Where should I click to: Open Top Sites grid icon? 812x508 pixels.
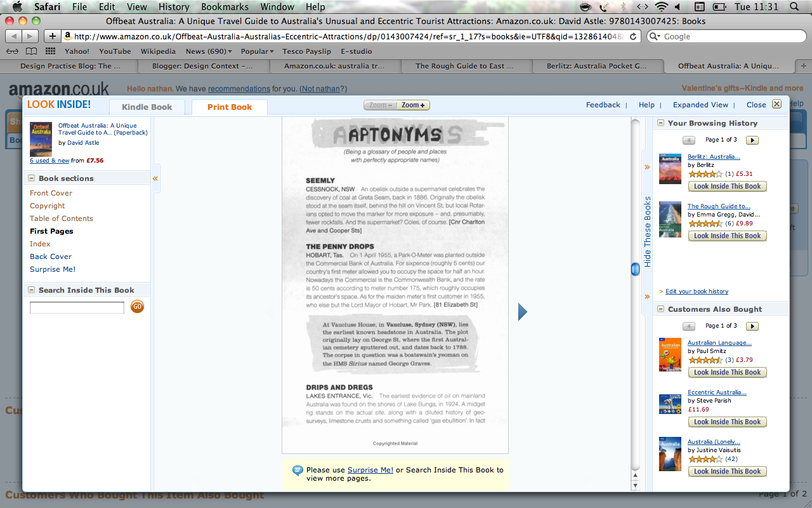click(x=50, y=51)
